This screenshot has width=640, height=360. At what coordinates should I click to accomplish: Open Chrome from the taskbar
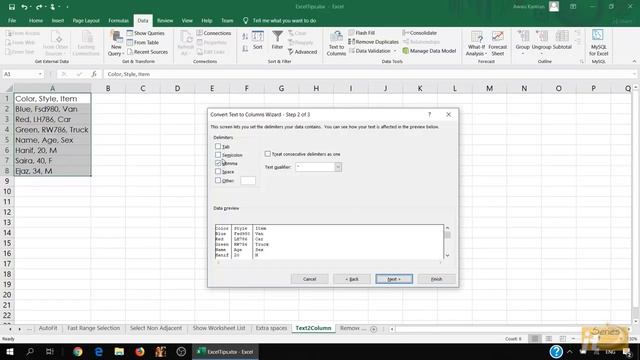pos(78,351)
